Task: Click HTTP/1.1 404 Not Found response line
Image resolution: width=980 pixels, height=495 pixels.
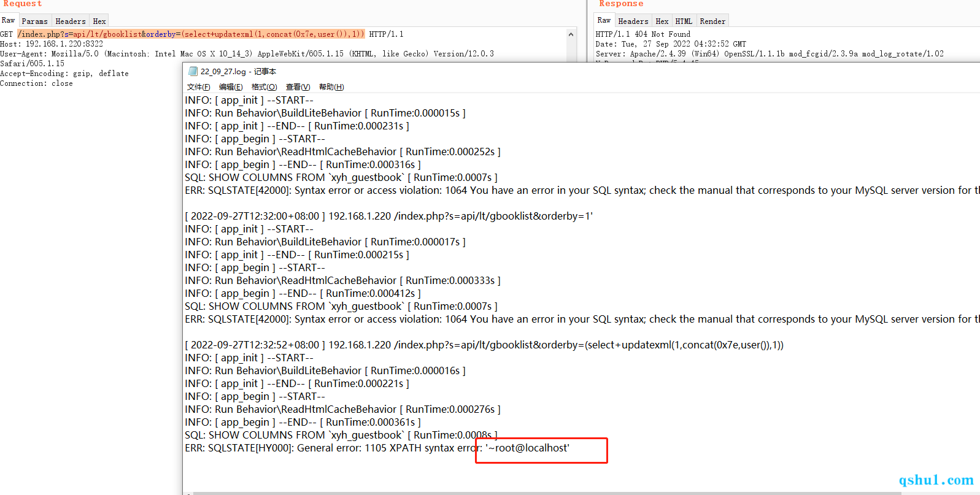Action: (642, 34)
